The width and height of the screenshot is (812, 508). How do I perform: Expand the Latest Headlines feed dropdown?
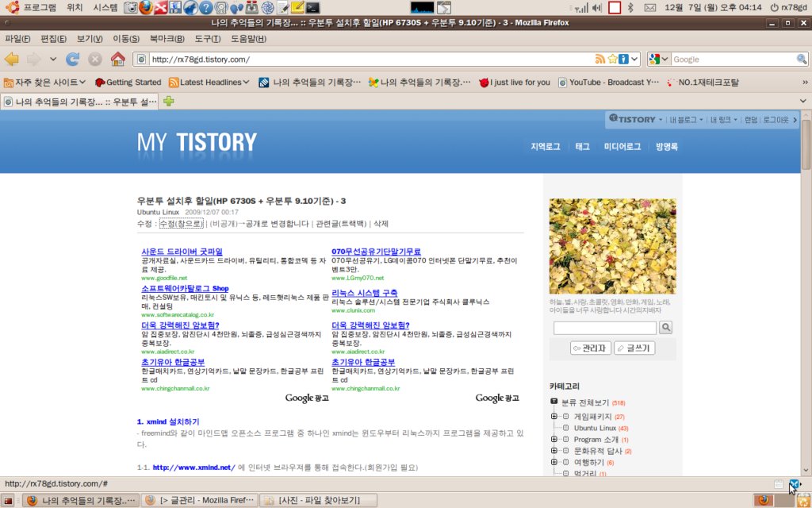coord(209,82)
